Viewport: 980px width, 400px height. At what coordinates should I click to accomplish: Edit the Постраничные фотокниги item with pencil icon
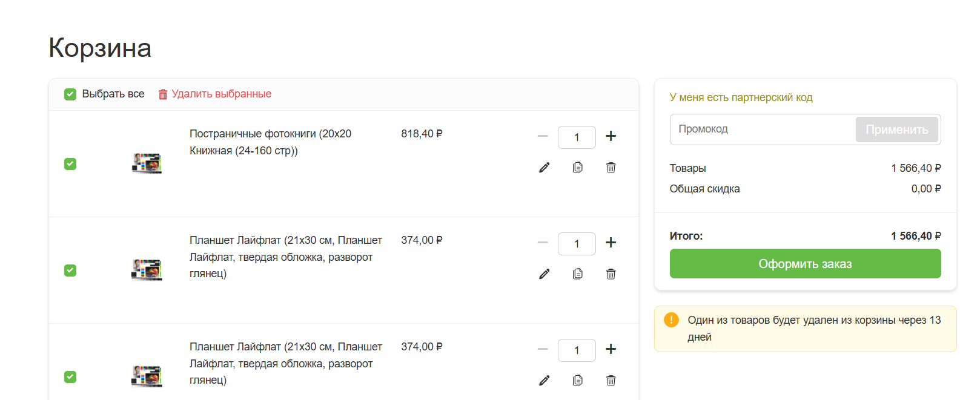click(x=545, y=168)
